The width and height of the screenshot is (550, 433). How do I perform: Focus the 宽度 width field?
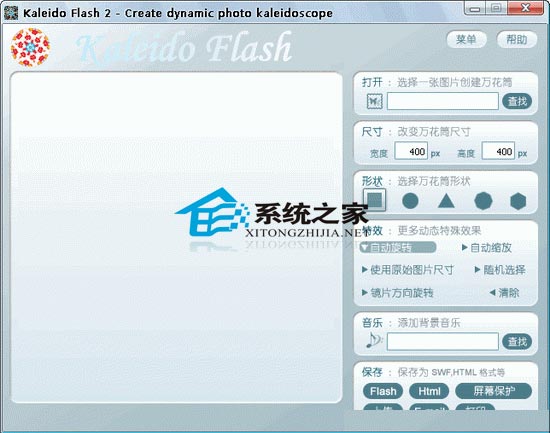[x=411, y=151]
